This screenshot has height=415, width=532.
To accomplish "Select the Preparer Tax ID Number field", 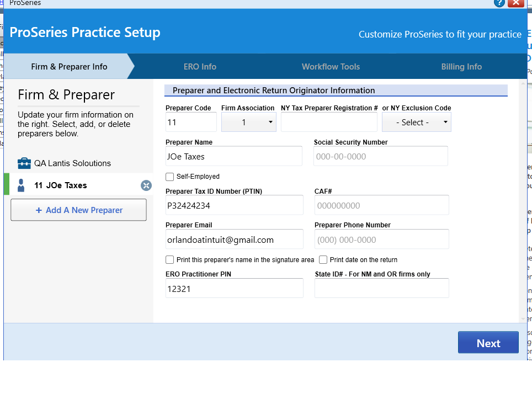I will (234, 205).
